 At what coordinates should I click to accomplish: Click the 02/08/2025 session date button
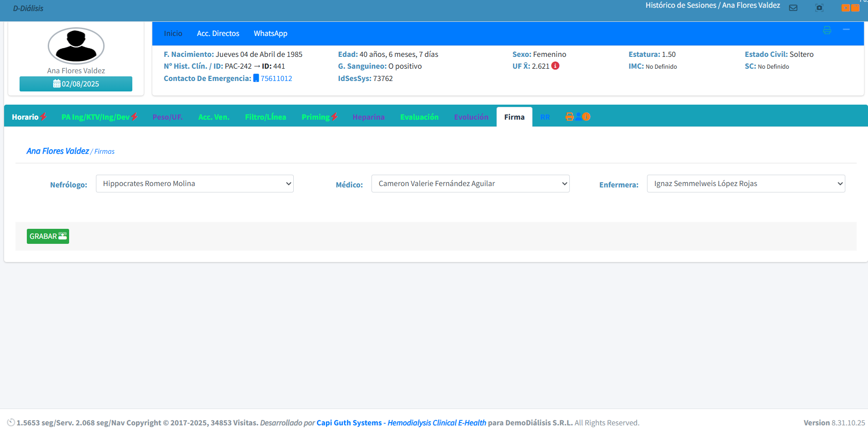click(76, 84)
